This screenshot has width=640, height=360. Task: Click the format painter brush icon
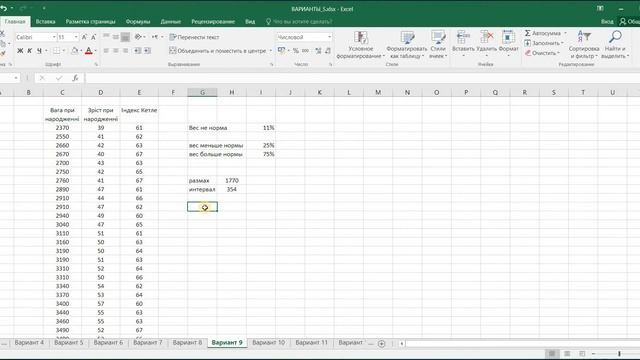coord(3,53)
